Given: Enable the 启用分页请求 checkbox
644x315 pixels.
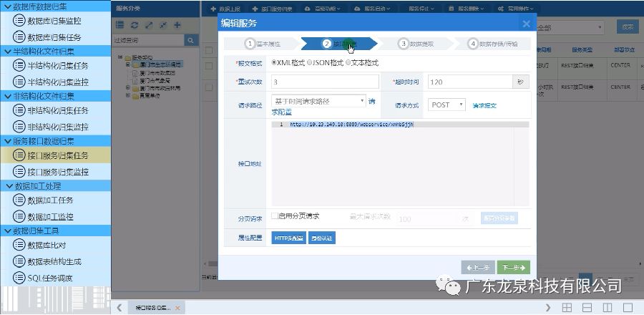Looking at the screenshot, I should coord(275,216).
